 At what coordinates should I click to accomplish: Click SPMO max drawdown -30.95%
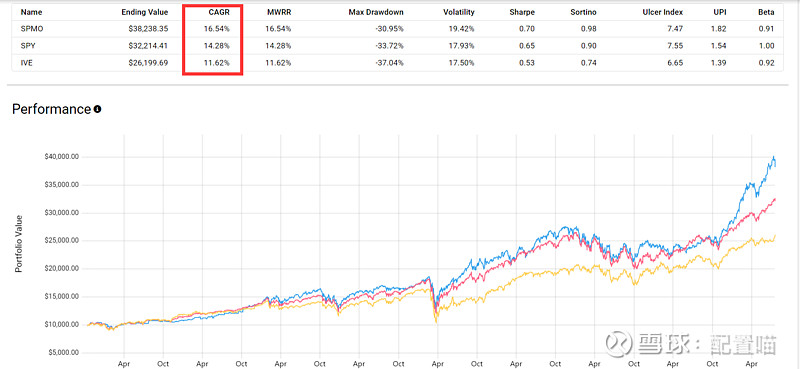[390, 29]
